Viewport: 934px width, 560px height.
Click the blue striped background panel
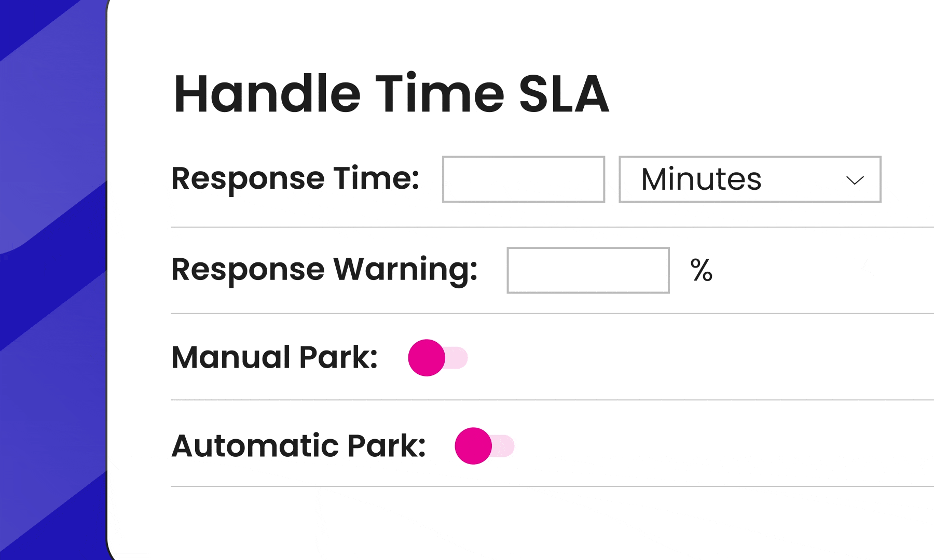[52, 311]
